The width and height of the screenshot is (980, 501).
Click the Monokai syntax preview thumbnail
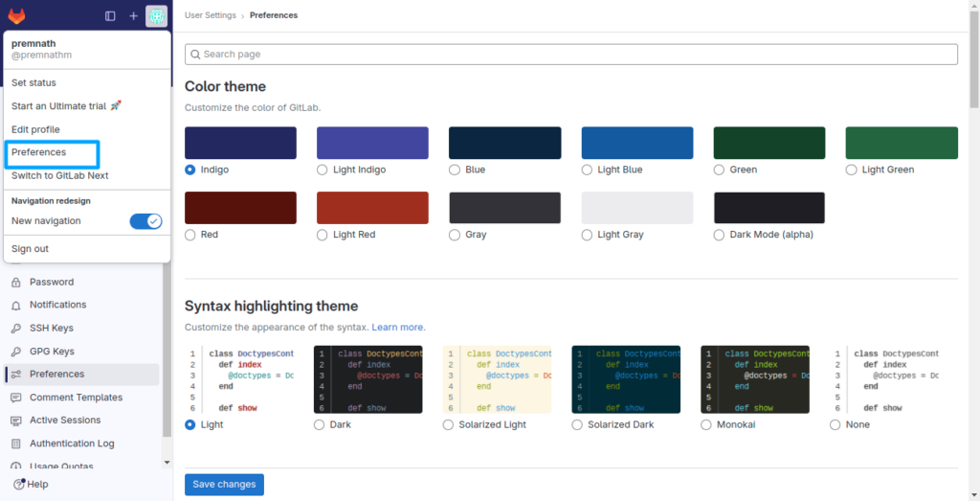click(x=754, y=379)
